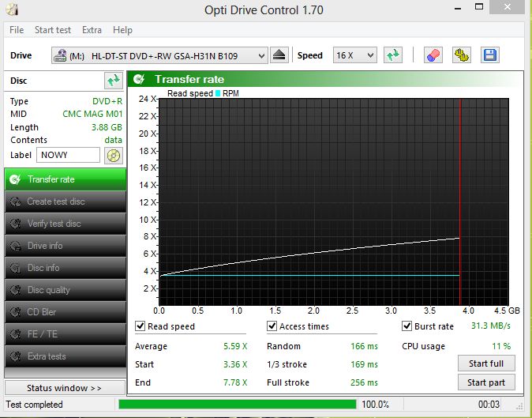Disable the Burst rate checkbox

pyautogui.click(x=406, y=326)
